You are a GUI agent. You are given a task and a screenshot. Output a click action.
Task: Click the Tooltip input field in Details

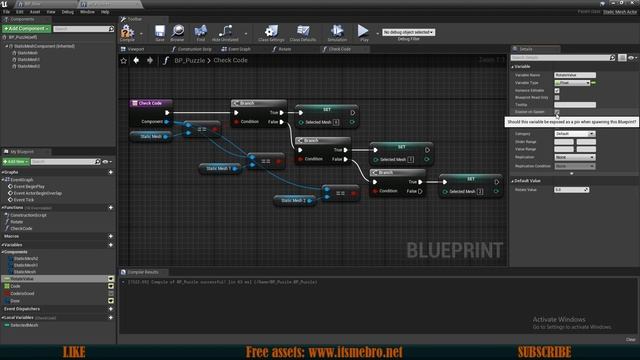(575, 105)
